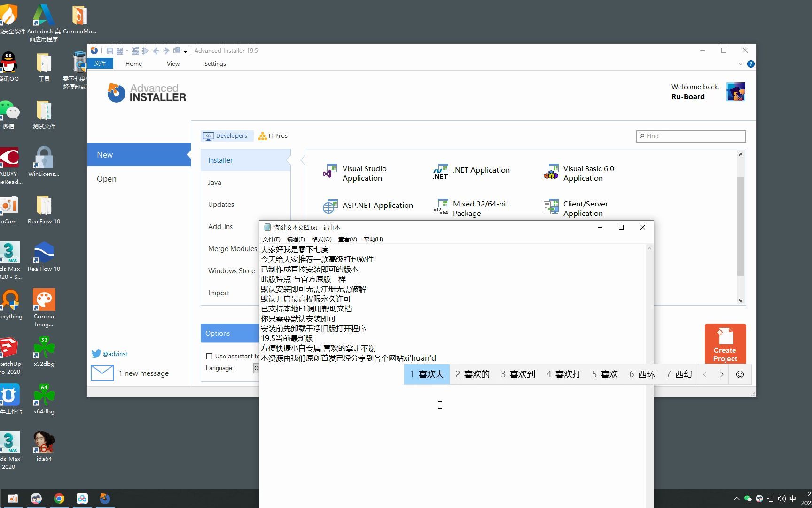The width and height of the screenshot is (812, 508).
Task: Show hidden system tray icons
Action: click(x=736, y=499)
